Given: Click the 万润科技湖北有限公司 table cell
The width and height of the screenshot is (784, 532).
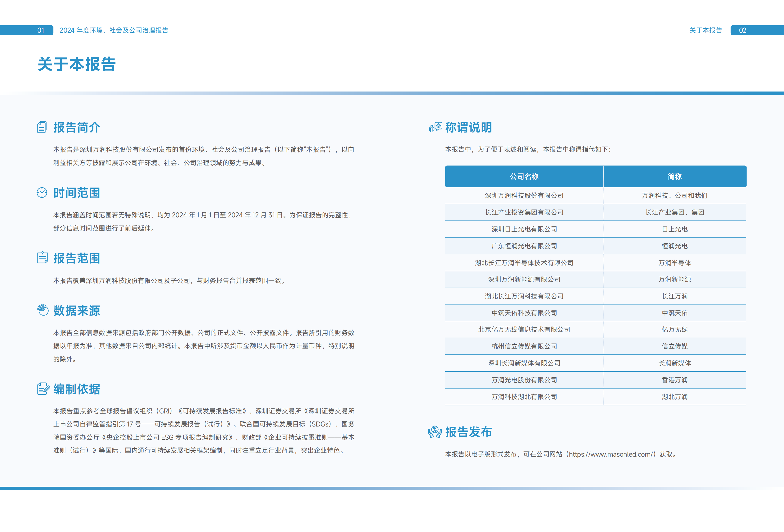Looking at the screenshot, I should point(524,397).
